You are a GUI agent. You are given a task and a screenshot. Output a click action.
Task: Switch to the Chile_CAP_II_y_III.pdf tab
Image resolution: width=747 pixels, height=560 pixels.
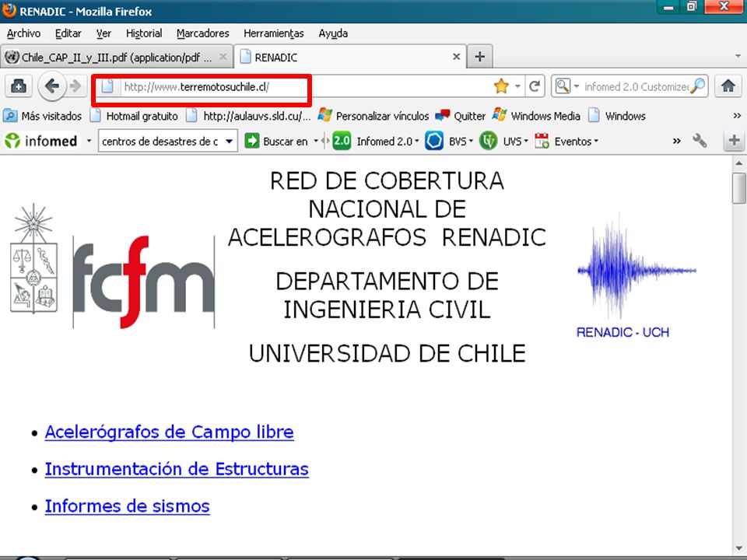(116, 57)
